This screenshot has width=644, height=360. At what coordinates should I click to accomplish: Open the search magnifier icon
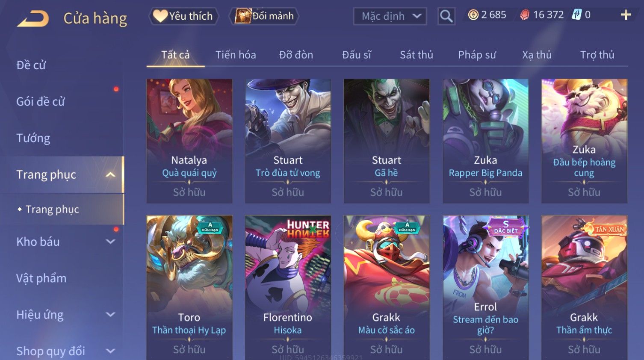[x=446, y=16]
